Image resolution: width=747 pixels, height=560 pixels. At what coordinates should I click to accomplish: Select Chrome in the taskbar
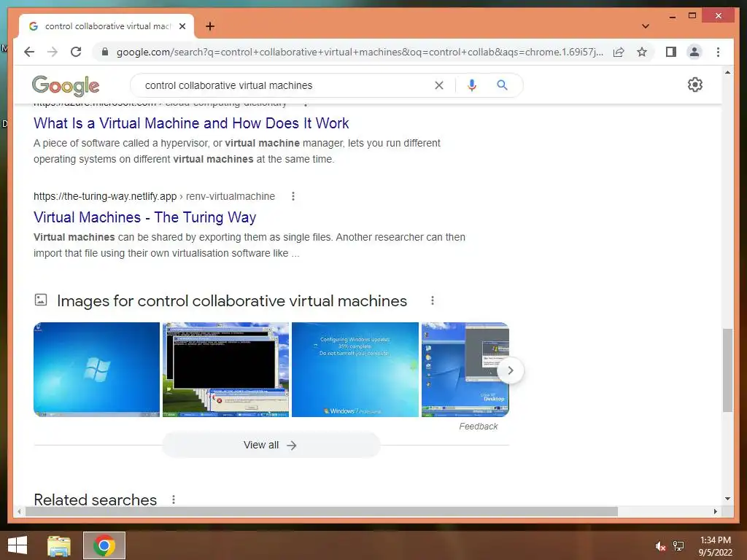point(104,545)
